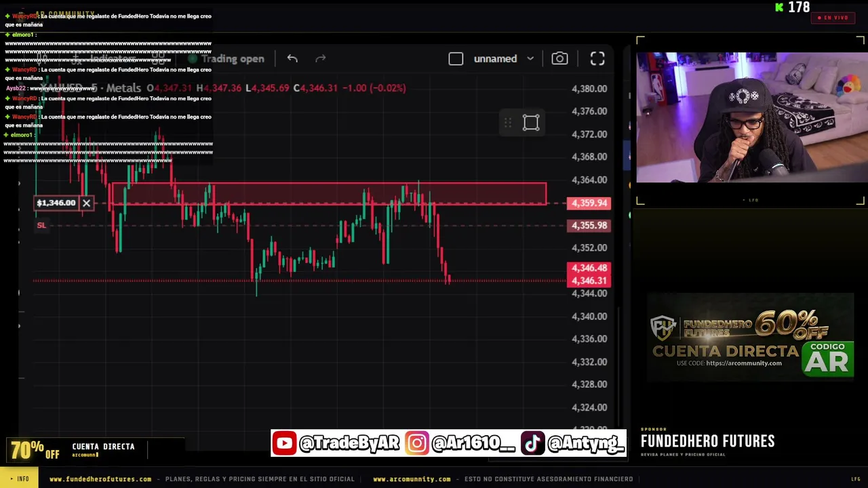868x488 pixels.
Task: Click the 4,359.94 price label
Action: [x=589, y=203]
